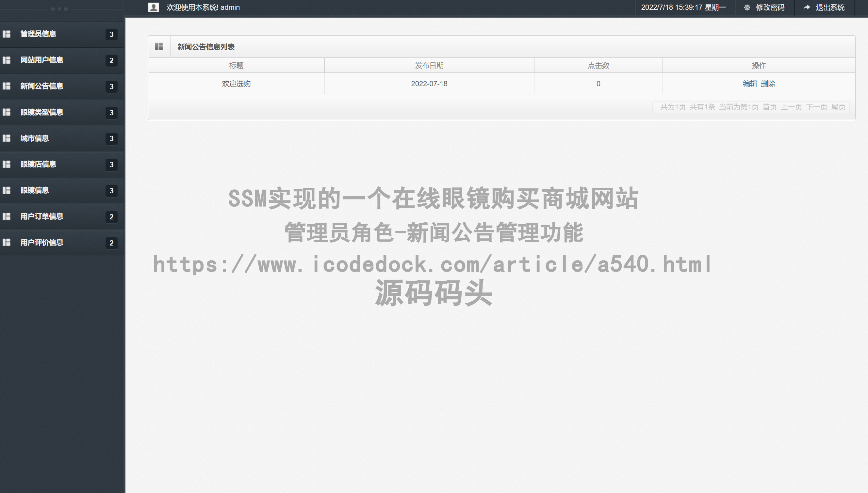This screenshot has height=493, width=868.
Task: Jump to the first page with 首页
Action: [770, 107]
